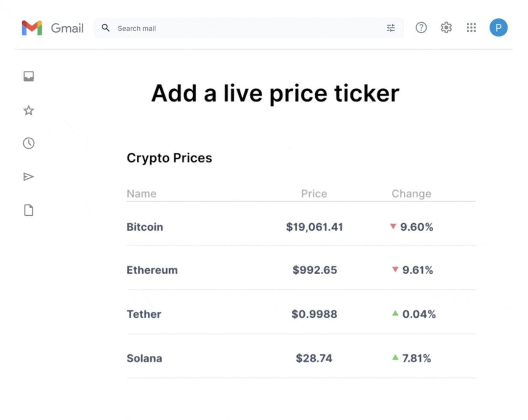Viewport: 528px width, 420px height.
Task: Open Sent mail via the arrow icon
Action: [x=29, y=177]
